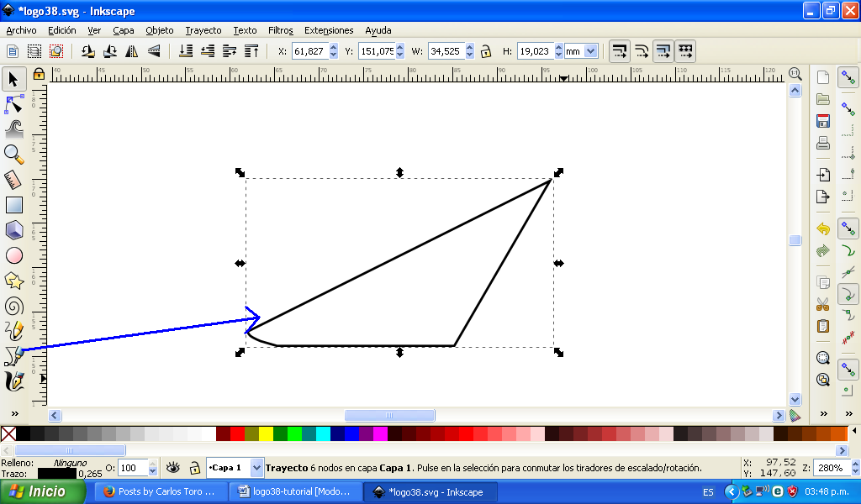
Task: Select the Bezier pen tool
Action: coord(13,356)
